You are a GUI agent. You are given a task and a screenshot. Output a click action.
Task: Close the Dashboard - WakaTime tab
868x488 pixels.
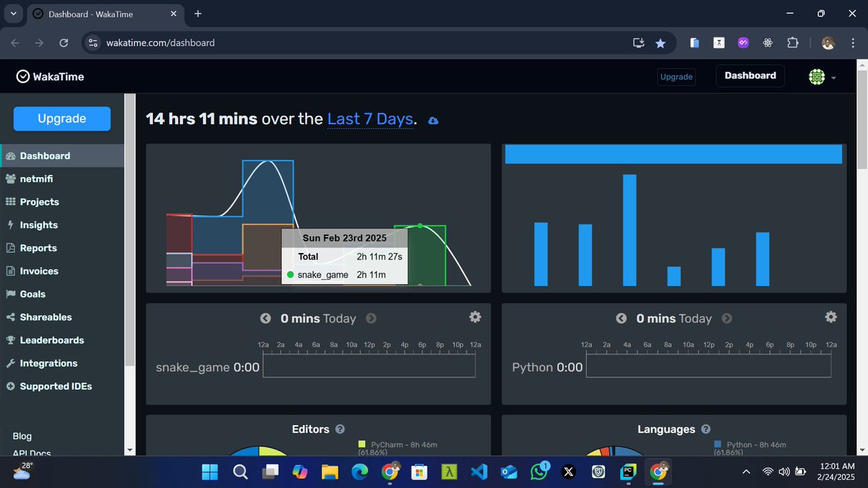[173, 14]
